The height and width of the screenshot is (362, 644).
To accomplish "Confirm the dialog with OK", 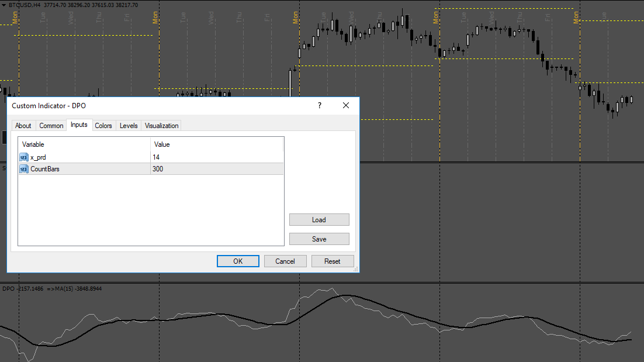I will 238,261.
